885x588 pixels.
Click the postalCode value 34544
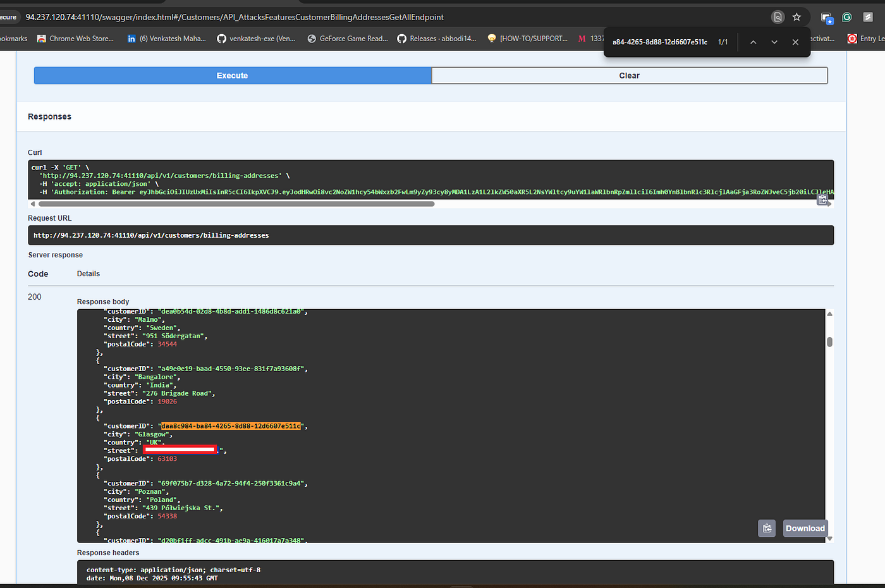click(168, 344)
